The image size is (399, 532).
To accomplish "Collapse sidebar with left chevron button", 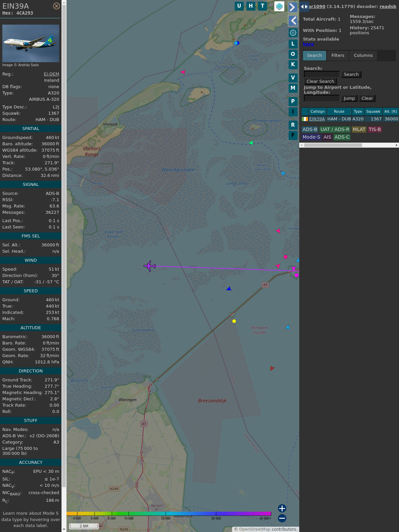I will point(293,21).
